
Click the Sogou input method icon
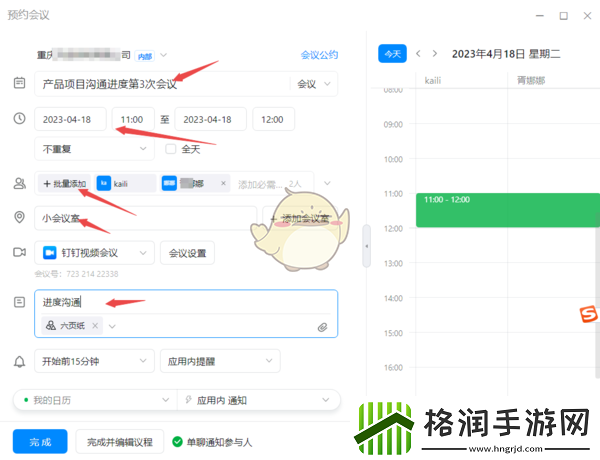pyautogui.click(x=588, y=314)
